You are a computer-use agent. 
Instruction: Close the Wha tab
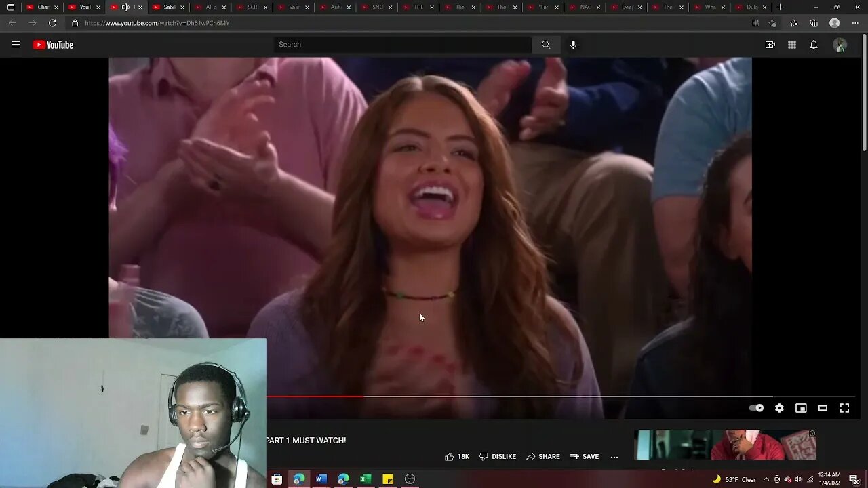[723, 7]
